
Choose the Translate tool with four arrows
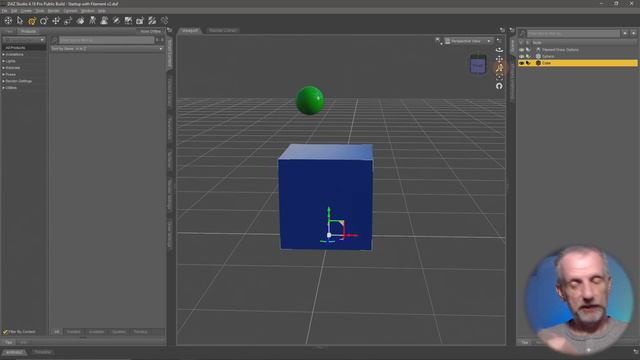click(56, 20)
